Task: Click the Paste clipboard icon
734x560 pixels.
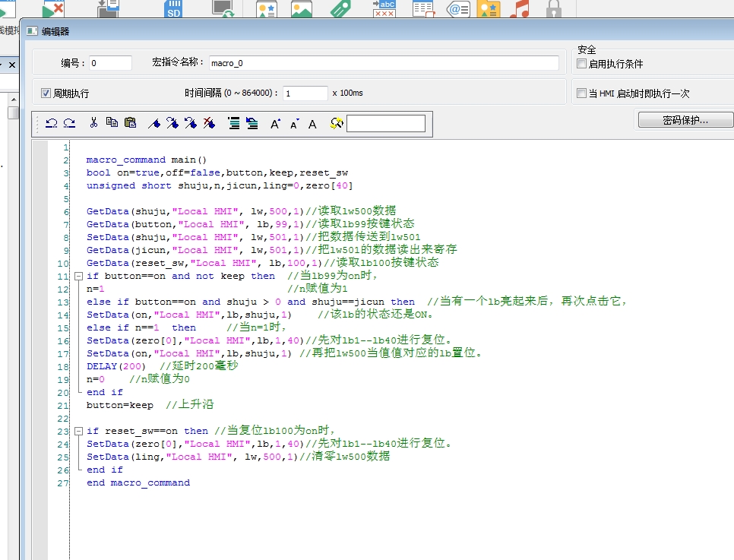Action: 130,123
